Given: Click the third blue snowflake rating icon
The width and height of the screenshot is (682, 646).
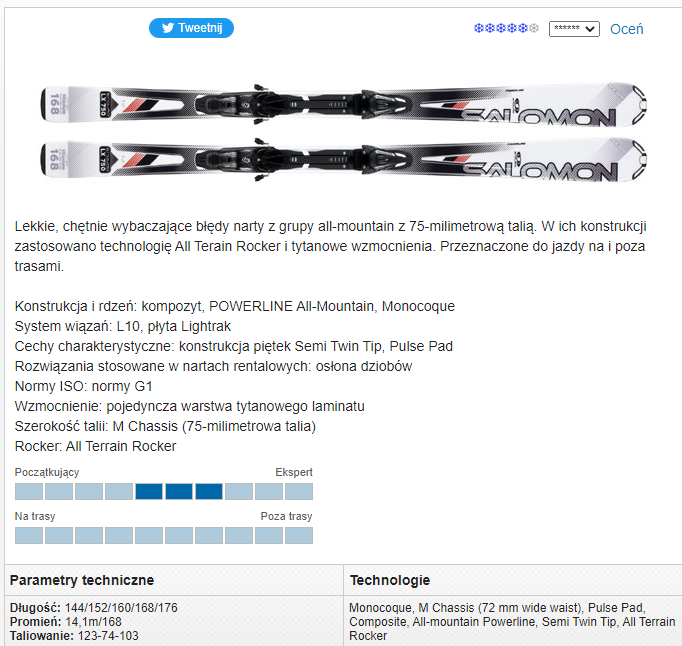Looking at the screenshot, I should 501,28.
